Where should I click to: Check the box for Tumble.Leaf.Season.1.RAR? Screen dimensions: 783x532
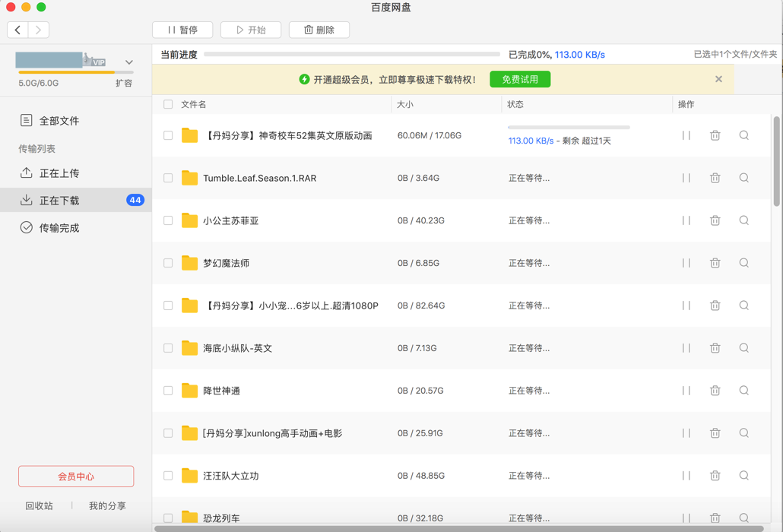(168, 178)
